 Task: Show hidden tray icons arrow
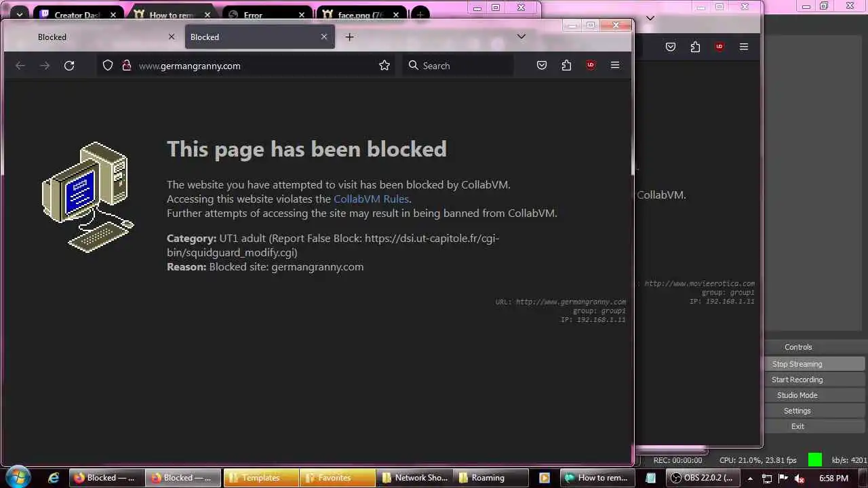click(x=750, y=479)
